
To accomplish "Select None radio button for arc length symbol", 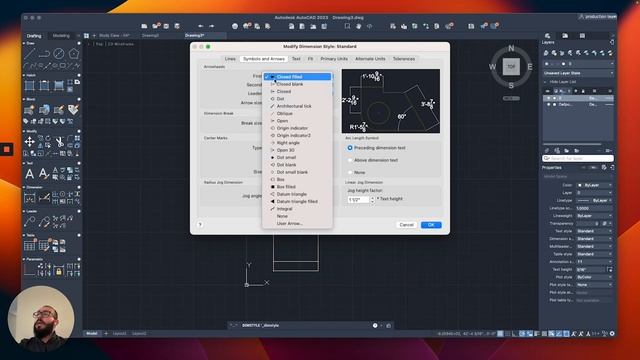I will (350, 172).
